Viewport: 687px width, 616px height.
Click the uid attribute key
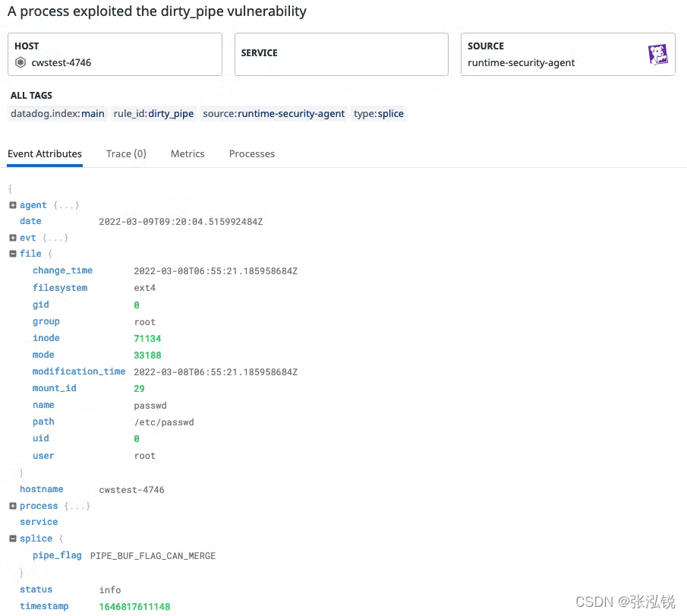[41, 438]
